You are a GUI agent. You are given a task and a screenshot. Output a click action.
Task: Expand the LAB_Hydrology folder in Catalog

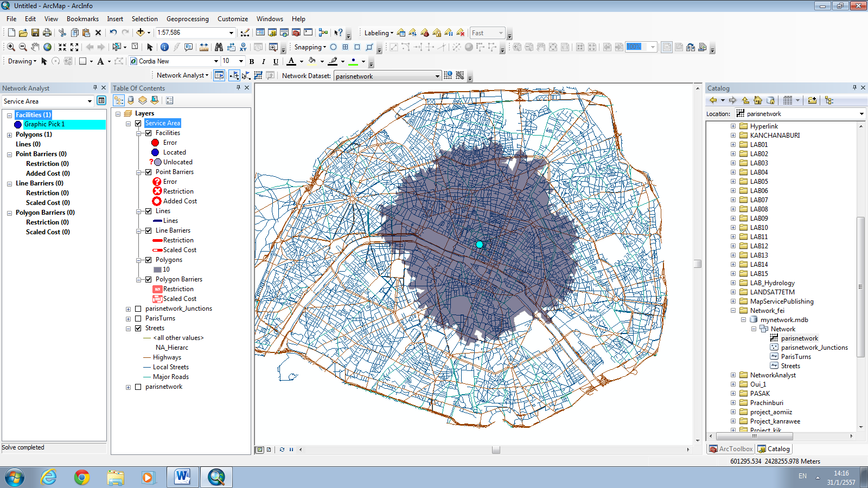(733, 282)
